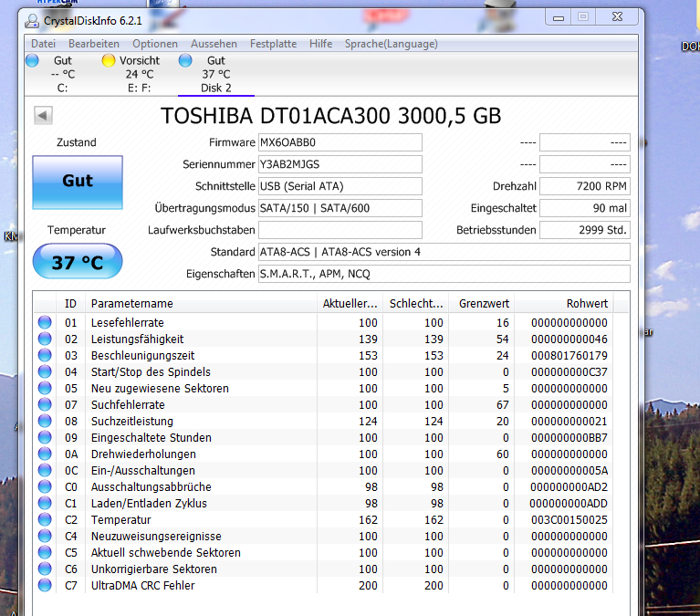
Task: Click the Drehzahl value 7200 RPM
Action: click(585, 186)
